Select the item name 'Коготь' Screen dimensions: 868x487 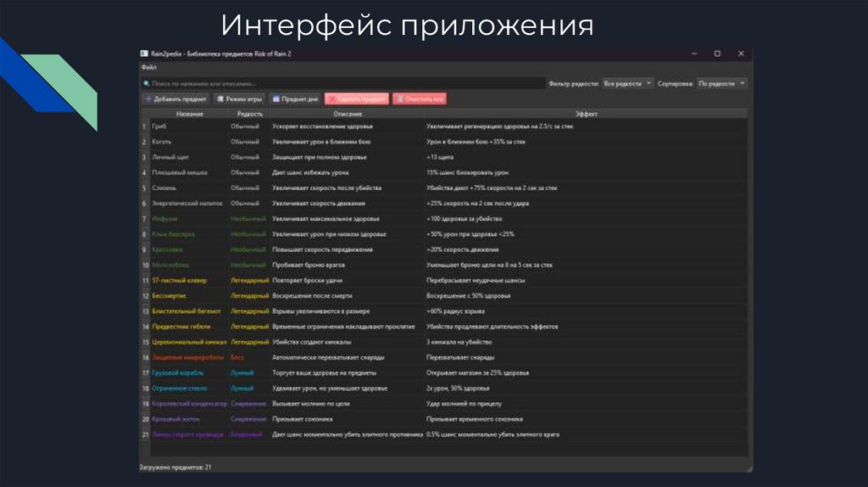[162, 142]
